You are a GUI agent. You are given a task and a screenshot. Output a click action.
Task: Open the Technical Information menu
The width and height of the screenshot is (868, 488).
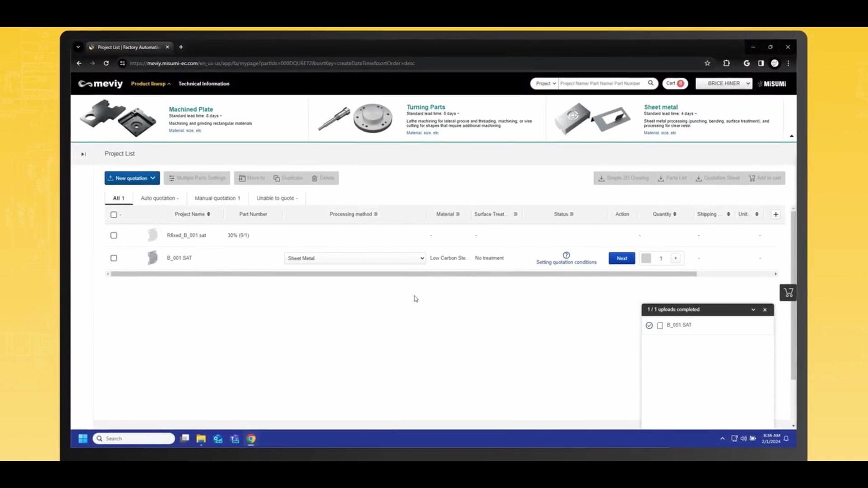[x=203, y=84]
